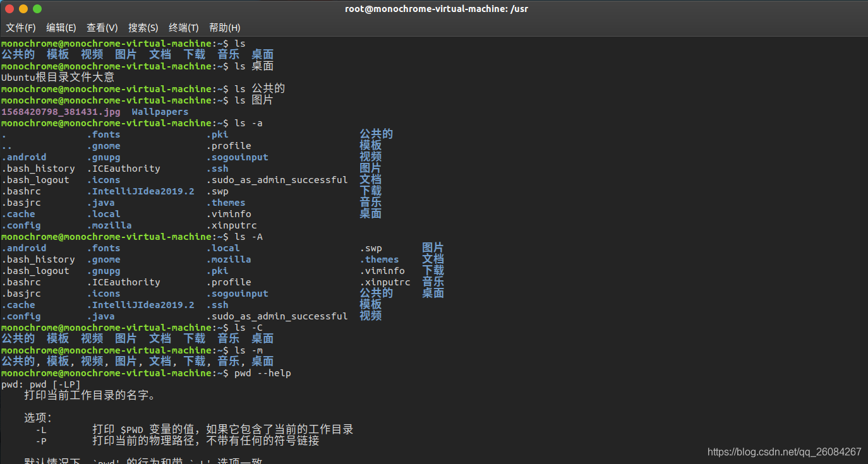Close the terminal window with red button
This screenshot has height=464, width=868.
tap(9, 9)
